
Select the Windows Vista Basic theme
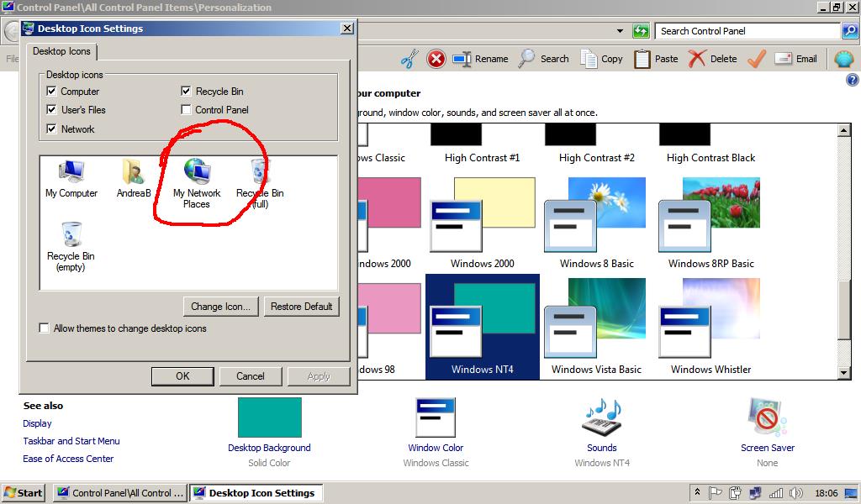pos(597,327)
